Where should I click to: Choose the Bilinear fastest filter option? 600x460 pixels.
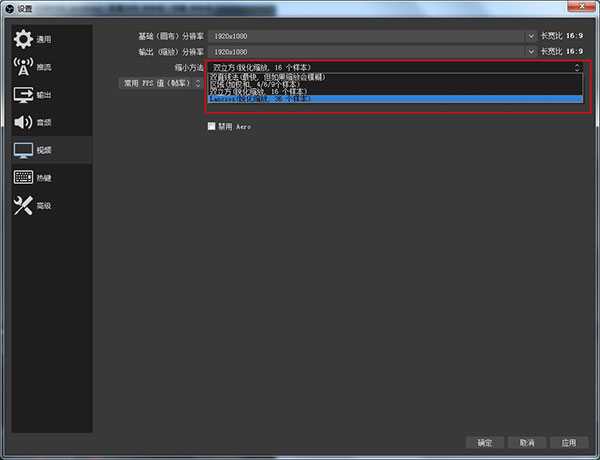(396, 77)
